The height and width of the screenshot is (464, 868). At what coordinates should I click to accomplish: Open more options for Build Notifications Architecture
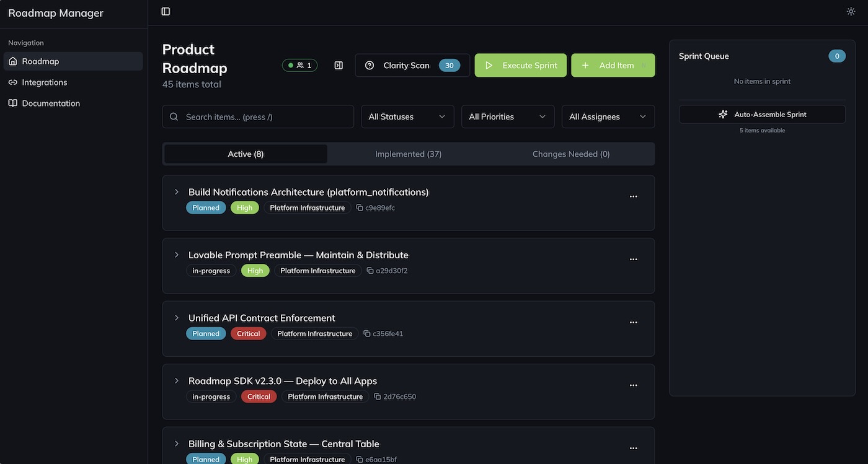(634, 196)
